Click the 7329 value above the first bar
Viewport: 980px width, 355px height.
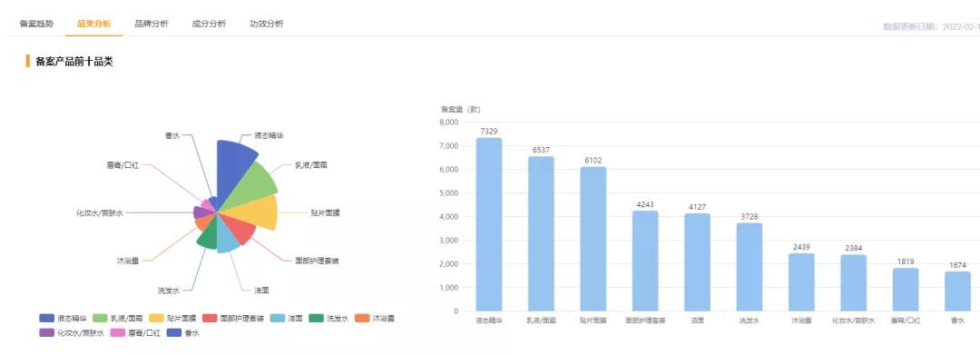tap(489, 132)
